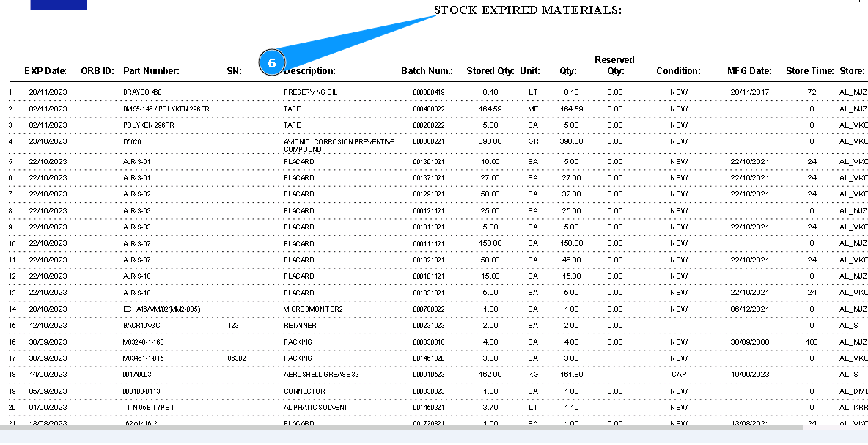Click the AL_DME store cell
Screen dimensions: 868x445
(853, 391)
